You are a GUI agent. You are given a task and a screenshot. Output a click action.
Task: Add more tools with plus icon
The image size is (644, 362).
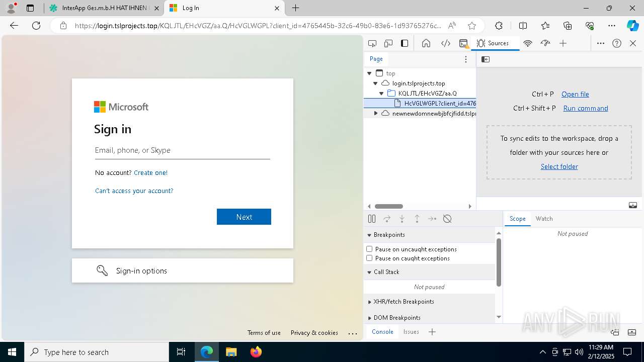click(x=563, y=43)
